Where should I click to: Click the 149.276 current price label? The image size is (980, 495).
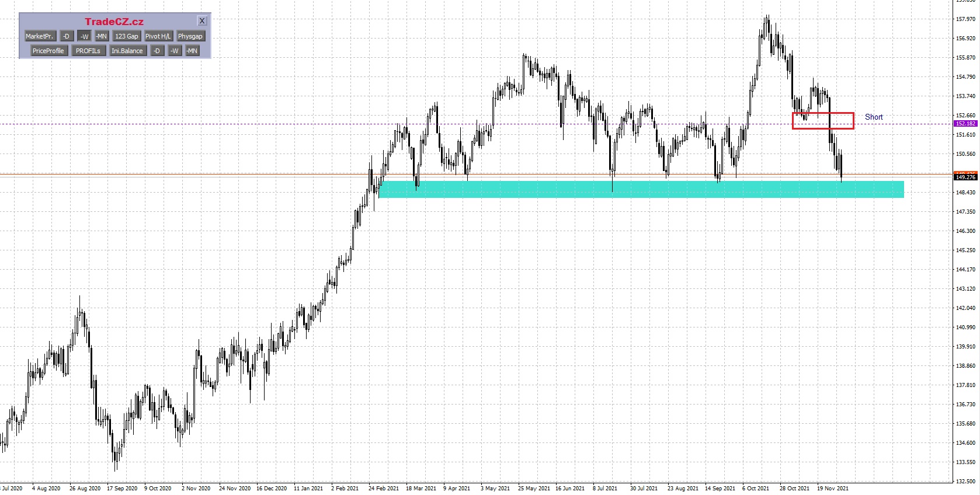point(965,177)
